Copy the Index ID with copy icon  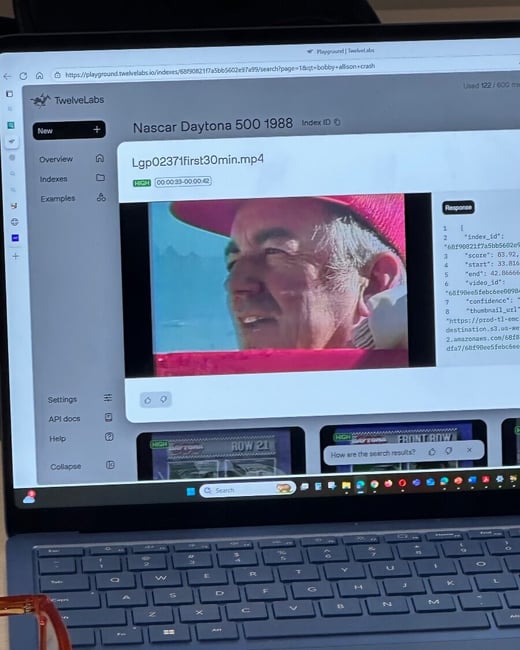337,122
